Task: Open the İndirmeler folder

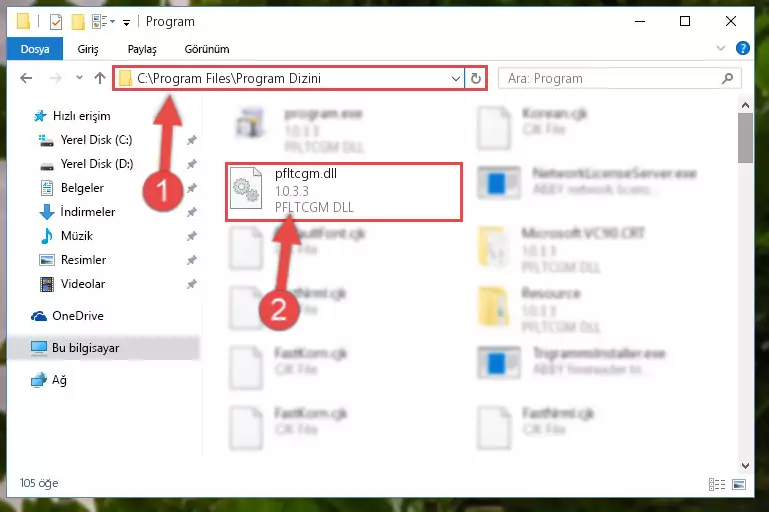Action: pos(87,212)
